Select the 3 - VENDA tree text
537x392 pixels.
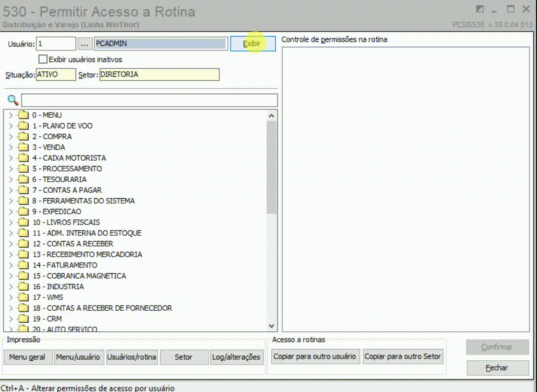[x=49, y=147]
